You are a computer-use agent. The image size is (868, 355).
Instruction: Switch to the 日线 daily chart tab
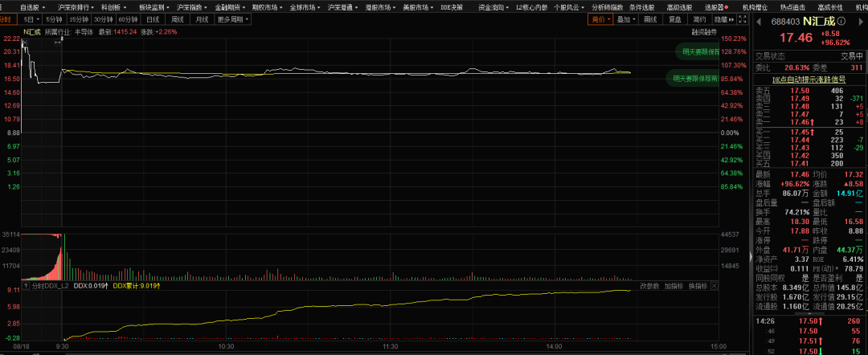(x=151, y=18)
